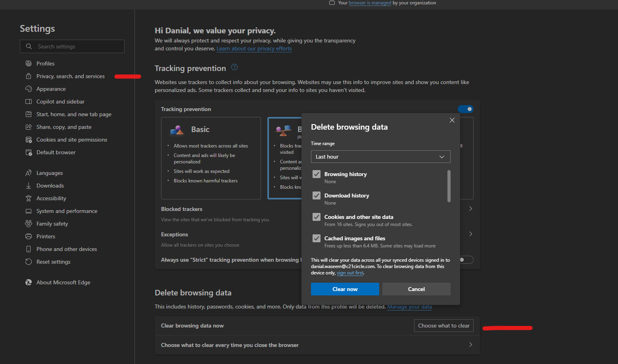Screen dimensions: 618x364
Task: Open System and performance settings
Action: pos(67,211)
